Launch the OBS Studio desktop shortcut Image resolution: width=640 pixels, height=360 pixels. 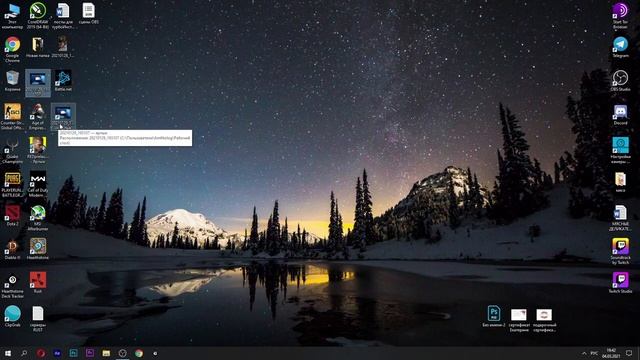point(620,81)
